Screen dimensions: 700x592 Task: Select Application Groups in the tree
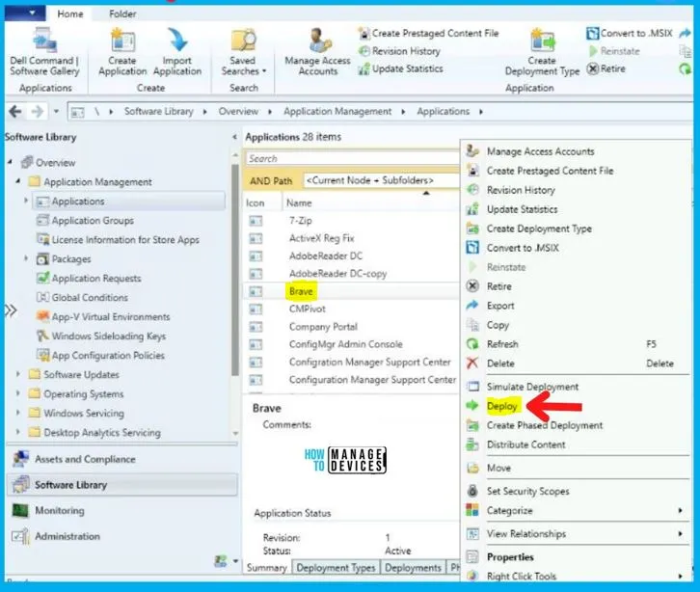pyautogui.click(x=93, y=221)
